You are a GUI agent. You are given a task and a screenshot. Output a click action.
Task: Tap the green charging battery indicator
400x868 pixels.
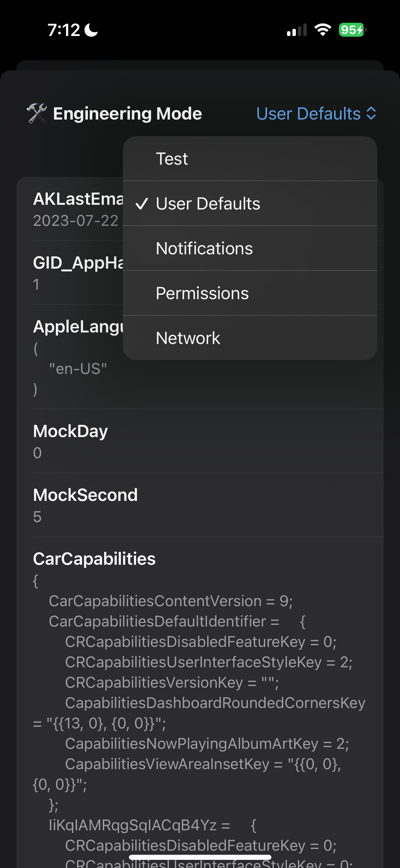click(351, 30)
